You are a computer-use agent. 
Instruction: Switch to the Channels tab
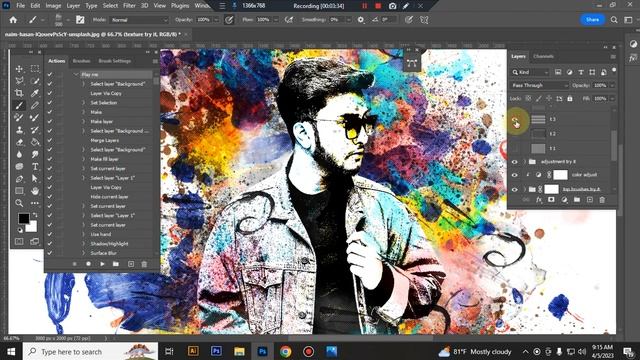point(543,56)
